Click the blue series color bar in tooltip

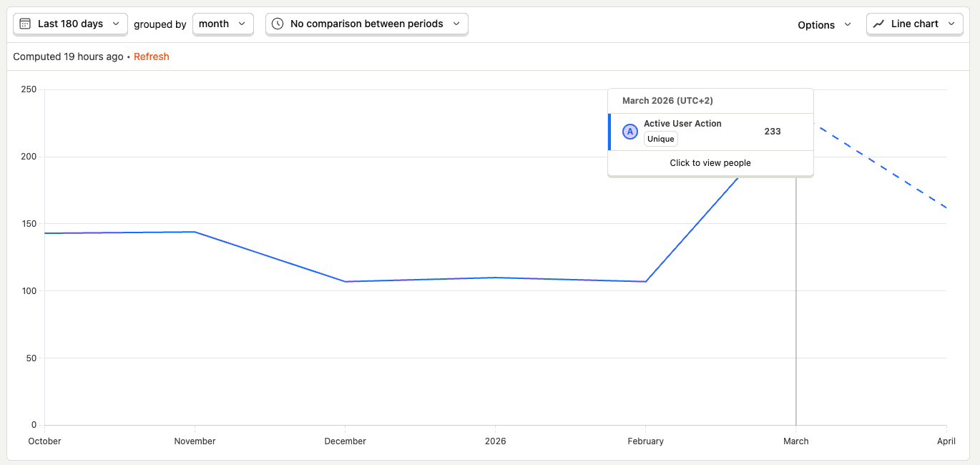coord(609,132)
